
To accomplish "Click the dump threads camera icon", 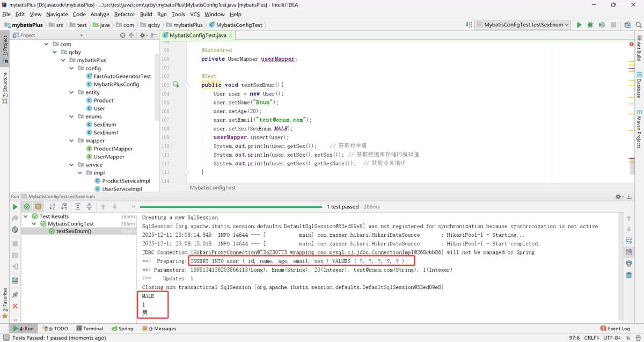I will click(x=15, y=255).
